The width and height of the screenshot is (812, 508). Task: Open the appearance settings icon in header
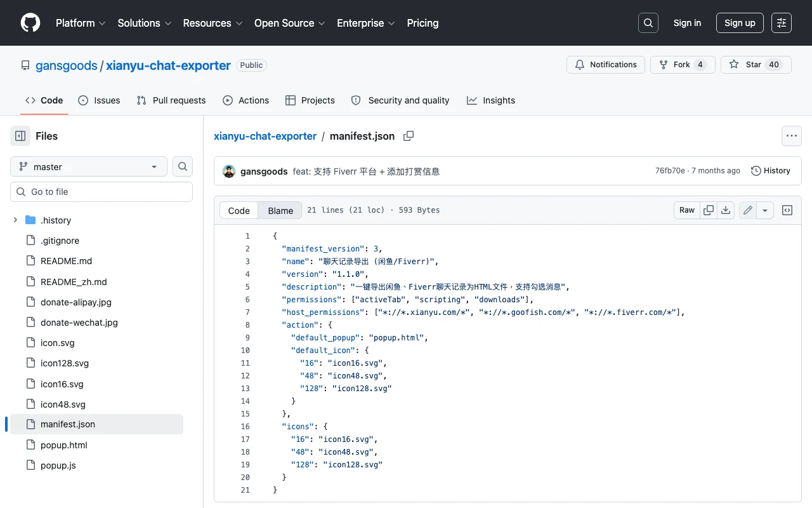click(782, 23)
